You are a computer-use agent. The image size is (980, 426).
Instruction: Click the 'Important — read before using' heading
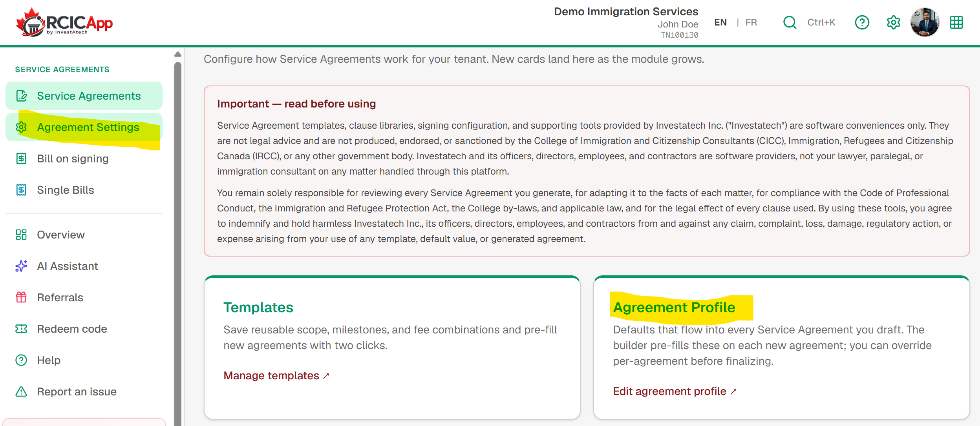[x=296, y=104]
